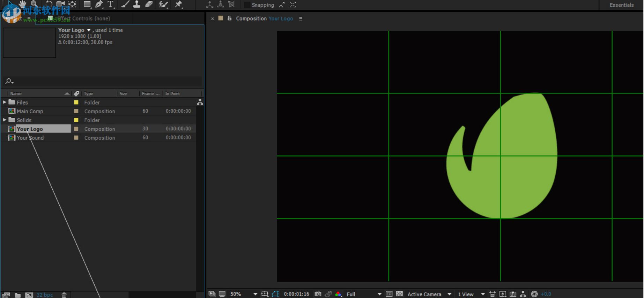Select the Horizontal Type tool
The image size is (644, 298).
click(111, 4)
